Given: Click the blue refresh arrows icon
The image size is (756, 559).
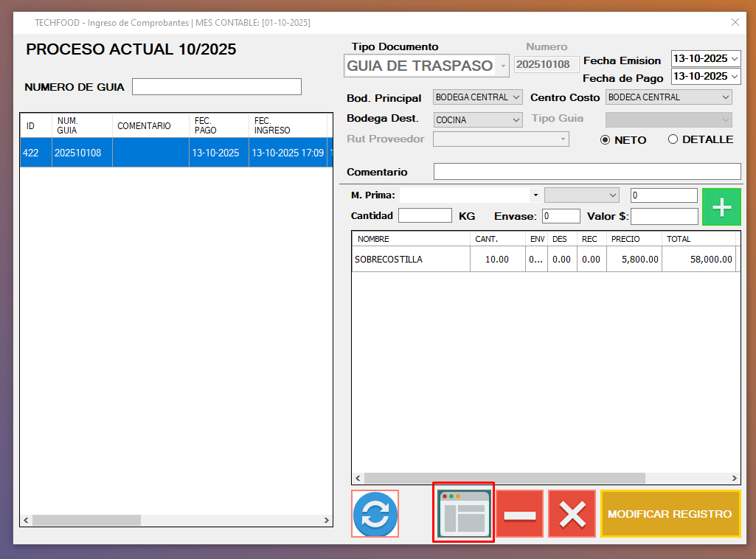Looking at the screenshot, I should click(375, 513).
